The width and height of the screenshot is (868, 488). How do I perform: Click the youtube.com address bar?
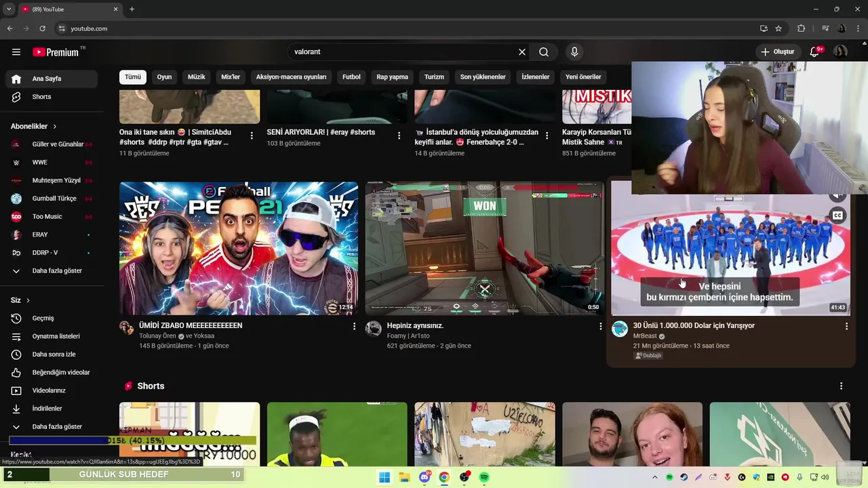[x=407, y=28]
